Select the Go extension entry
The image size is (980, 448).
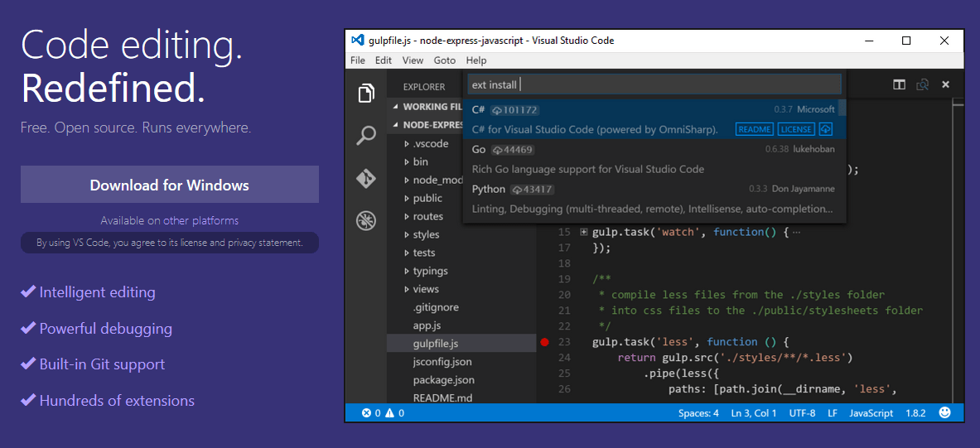click(654, 159)
